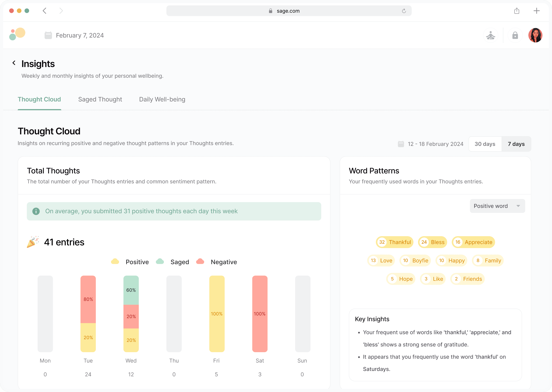
Task: Reload the page via the refresh icon
Action: click(x=404, y=11)
